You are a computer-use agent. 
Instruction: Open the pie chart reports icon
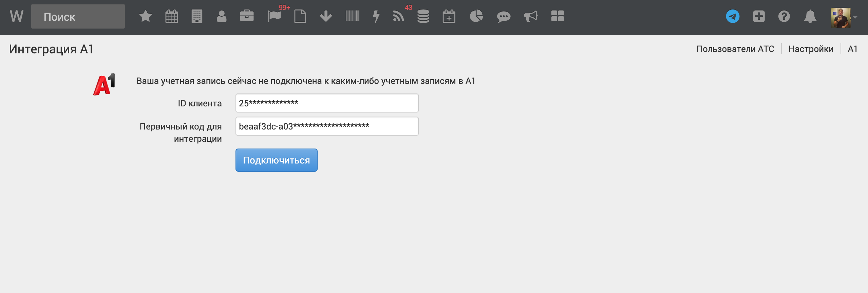click(476, 16)
